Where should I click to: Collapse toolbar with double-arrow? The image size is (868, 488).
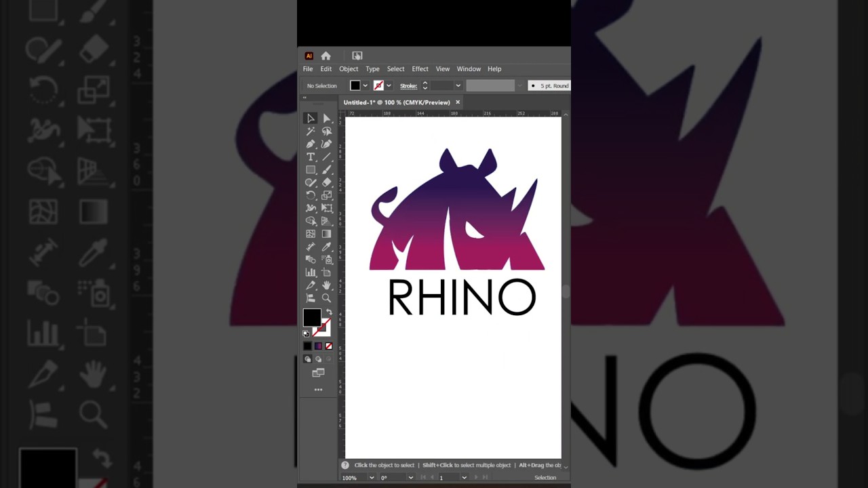tap(304, 98)
